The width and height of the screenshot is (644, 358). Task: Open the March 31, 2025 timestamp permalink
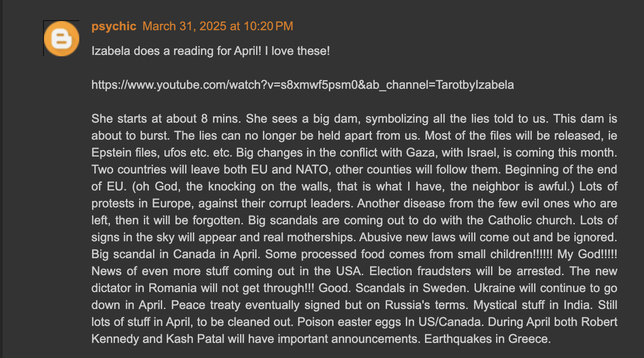coord(218,26)
